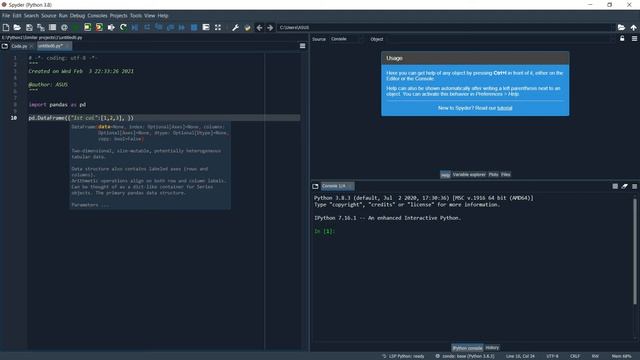
Task: Open the Run menu
Action: click(63, 16)
